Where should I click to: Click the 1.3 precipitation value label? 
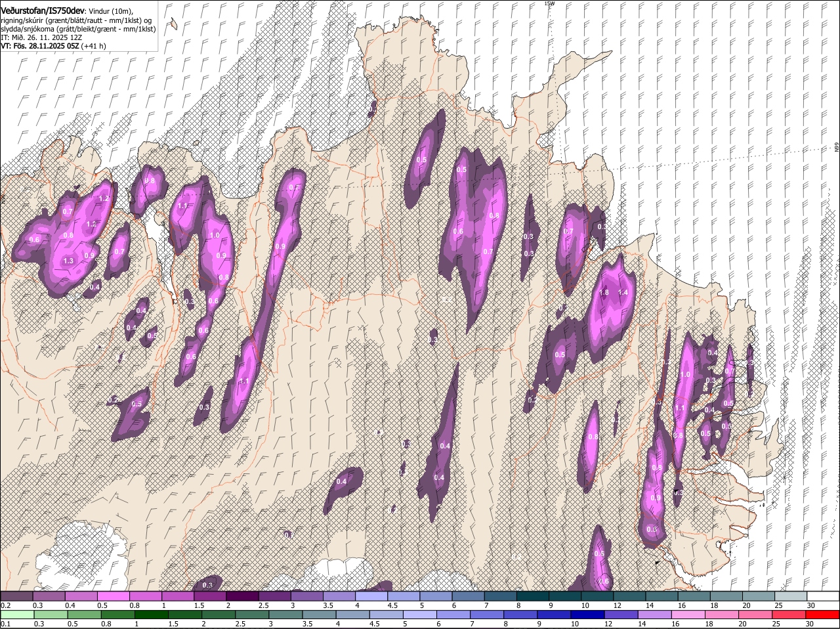[x=68, y=261]
